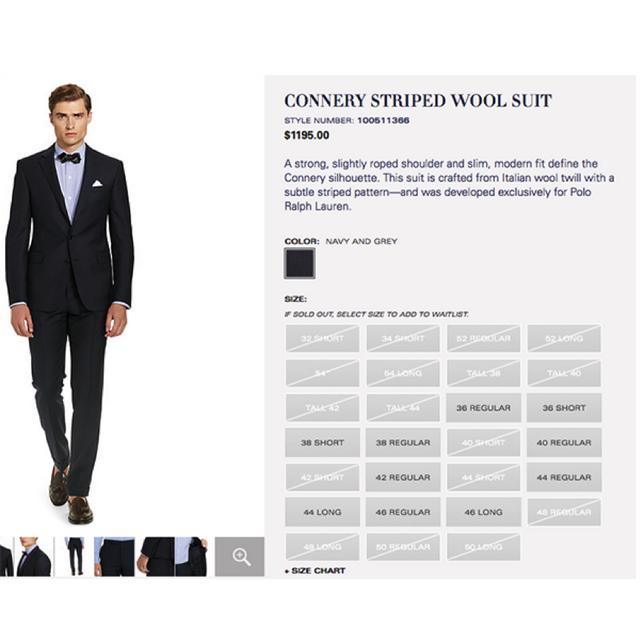
Task: Select size 44 Long
Action: click(x=322, y=512)
